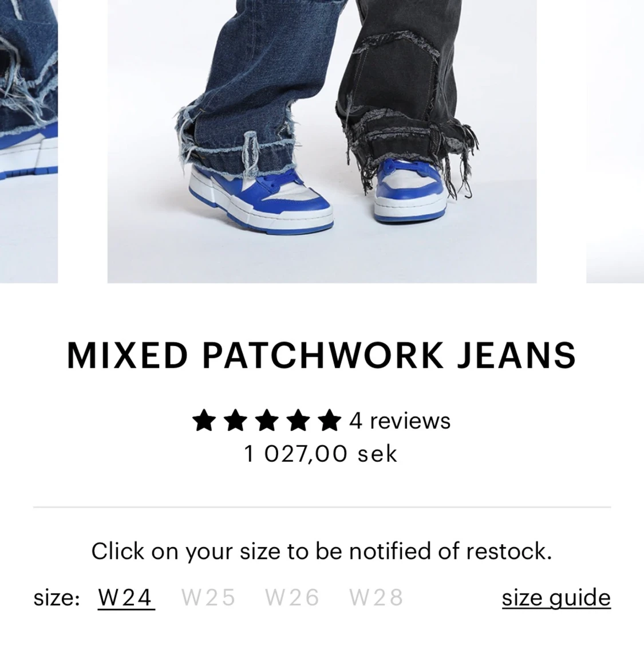644x645 pixels.
Task: Click the 1 027,00 sek price
Action: [x=321, y=454]
